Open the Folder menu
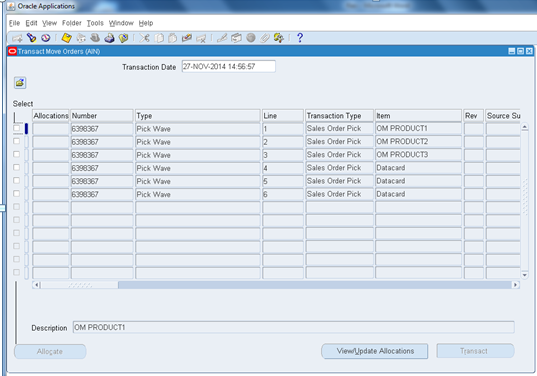Viewport: 537px width, 376px height. click(72, 23)
